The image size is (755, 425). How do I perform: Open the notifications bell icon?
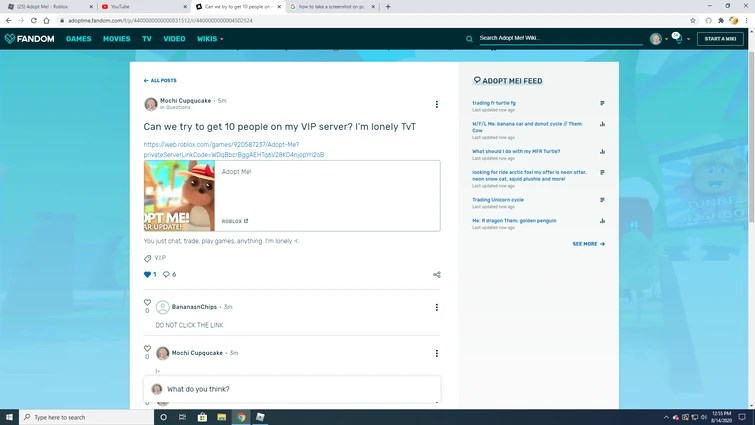678,39
